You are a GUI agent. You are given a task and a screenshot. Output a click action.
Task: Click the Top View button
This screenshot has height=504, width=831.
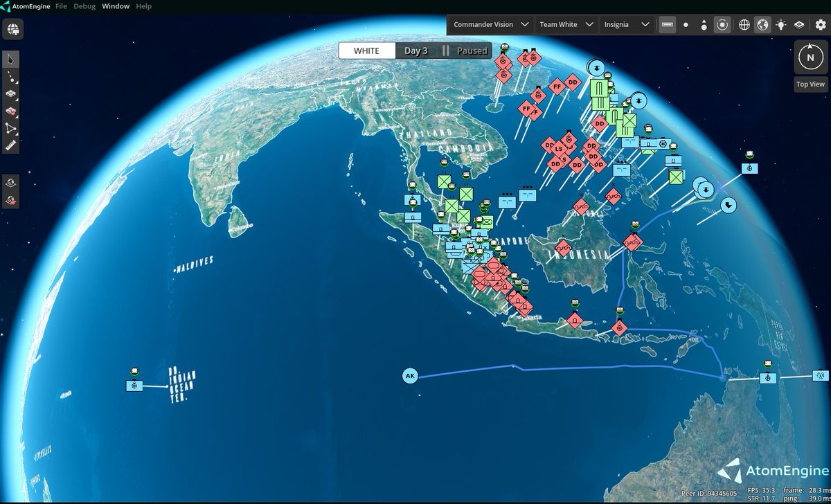point(810,84)
